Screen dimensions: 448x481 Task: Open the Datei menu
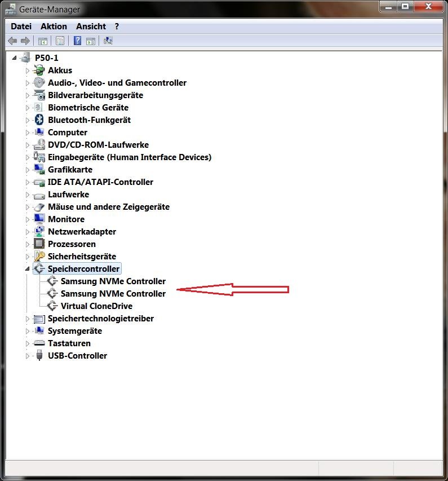pos(21,27)
